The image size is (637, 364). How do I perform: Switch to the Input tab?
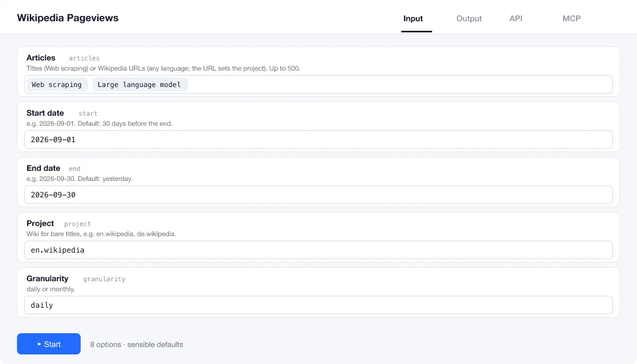[413, 19]
